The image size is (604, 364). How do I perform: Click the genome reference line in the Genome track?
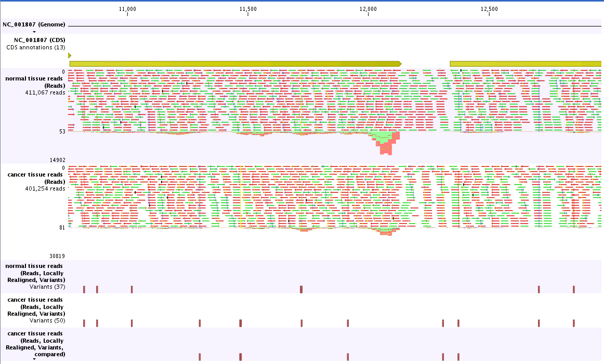click(x=334, y=26)
